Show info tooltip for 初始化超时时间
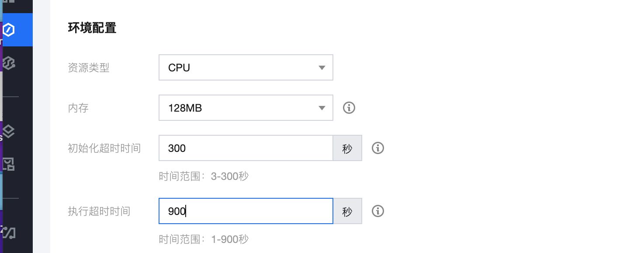 point(377,148)
